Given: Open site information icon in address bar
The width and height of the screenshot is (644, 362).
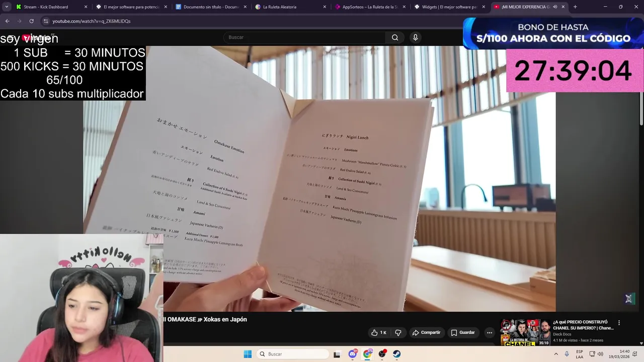Looking at the screenshot, I should (46, 21).
